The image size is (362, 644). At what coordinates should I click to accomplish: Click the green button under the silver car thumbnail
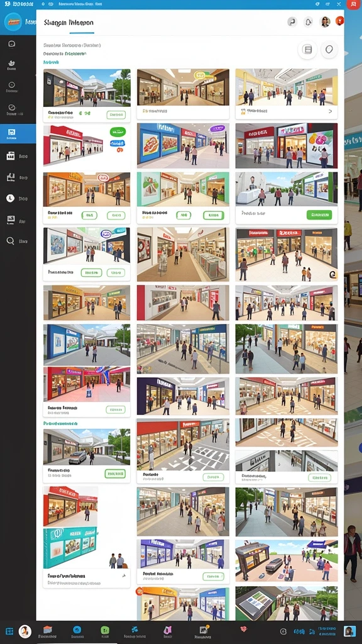pos(115,474)
